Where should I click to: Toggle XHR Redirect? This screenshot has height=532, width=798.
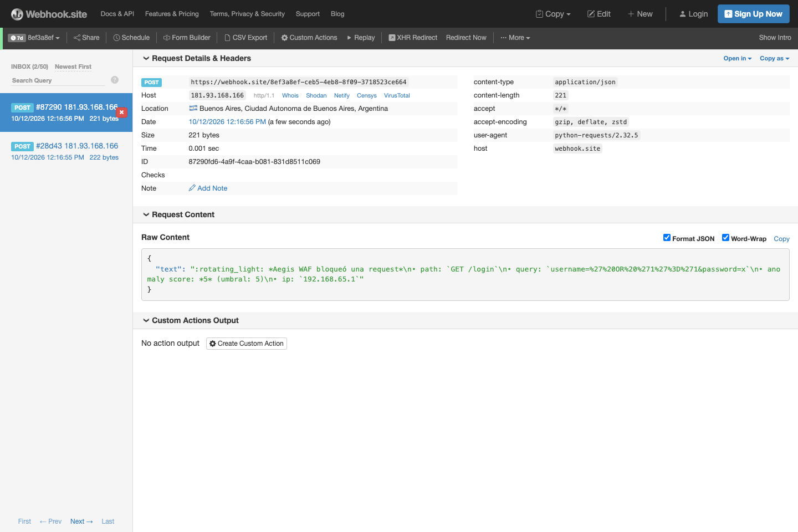pyautogui.click(x=413, y=38)
